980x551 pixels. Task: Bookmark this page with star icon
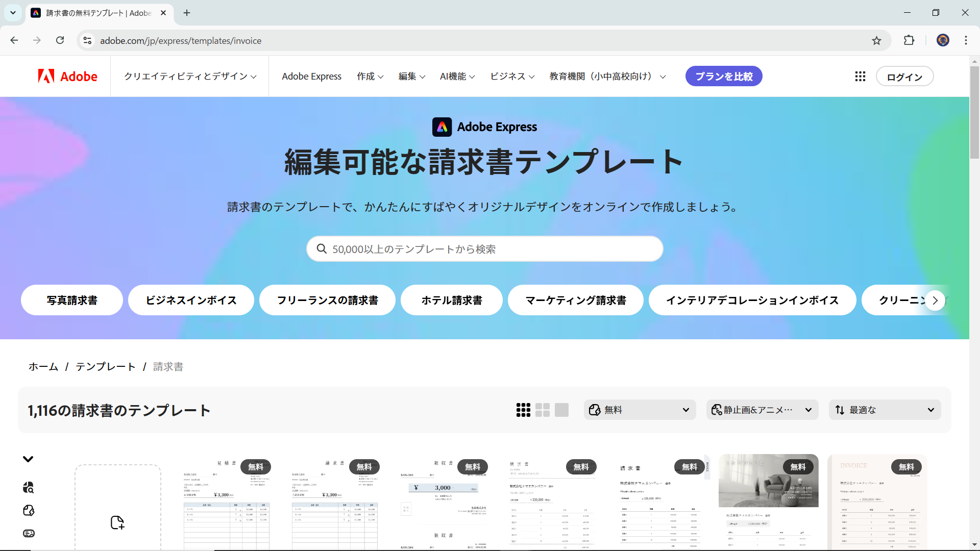pyautogui.click(x=876, y=41)
